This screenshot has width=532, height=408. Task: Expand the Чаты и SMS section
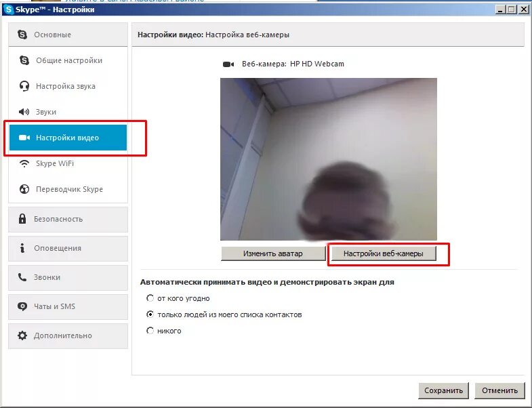(68, 307)
